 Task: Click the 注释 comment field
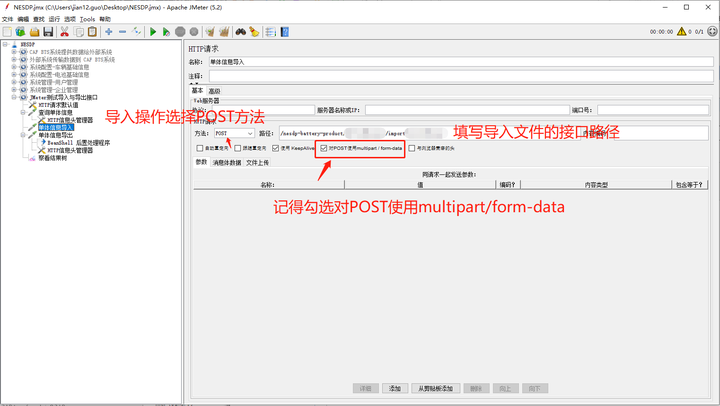point(461,76)
